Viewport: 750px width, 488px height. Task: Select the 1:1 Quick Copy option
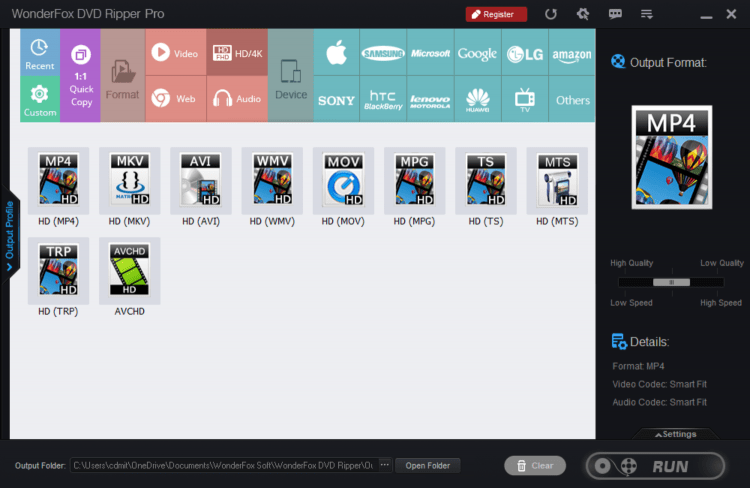click(80, 76)
